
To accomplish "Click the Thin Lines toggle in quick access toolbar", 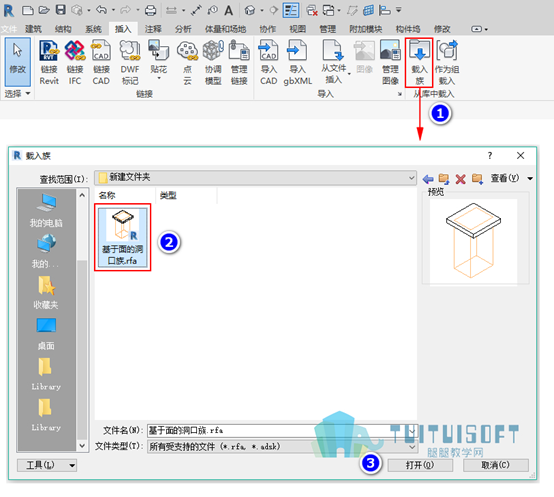I will (x=291, y=10).
